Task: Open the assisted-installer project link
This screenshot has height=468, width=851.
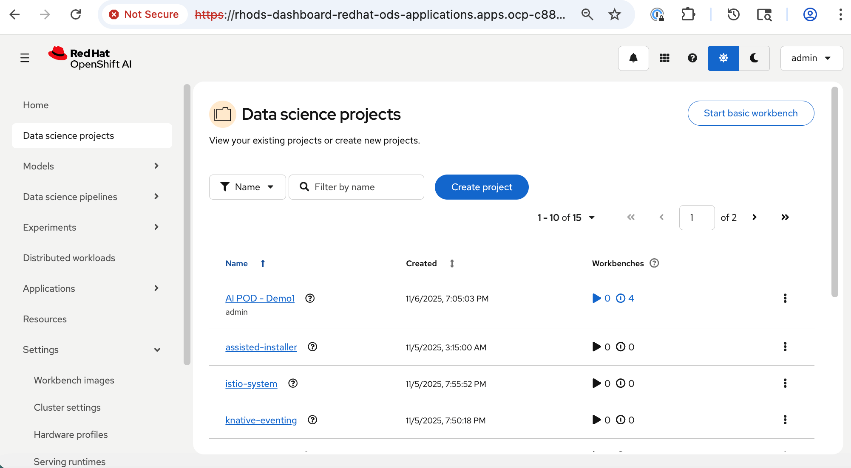Action: pos(261,347)
